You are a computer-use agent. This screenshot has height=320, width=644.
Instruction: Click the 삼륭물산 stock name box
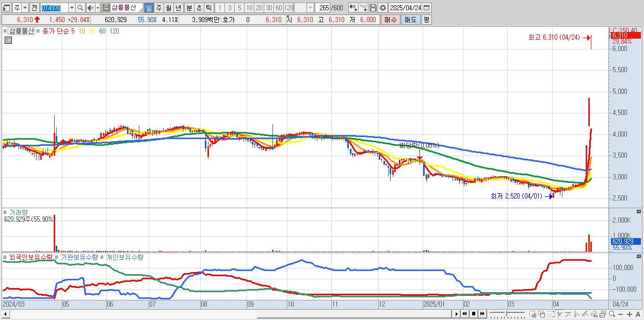click(122, 8)
